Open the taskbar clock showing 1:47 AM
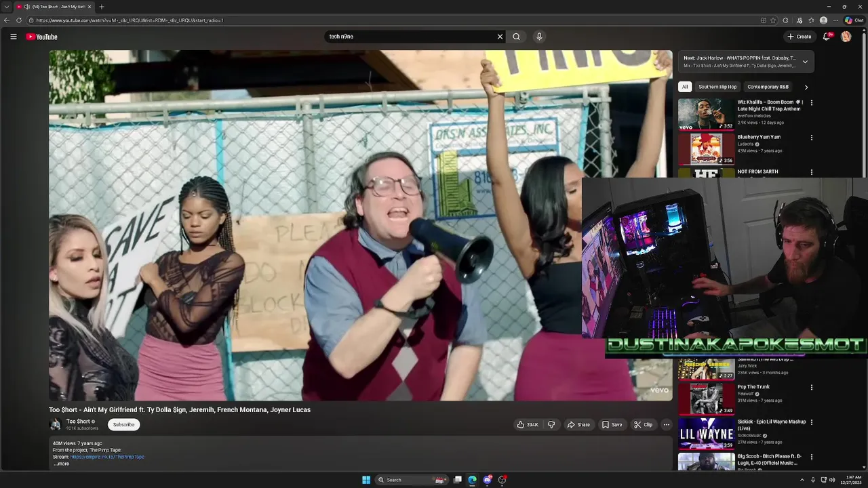This screenshot has width=868, height=488. 850,480
